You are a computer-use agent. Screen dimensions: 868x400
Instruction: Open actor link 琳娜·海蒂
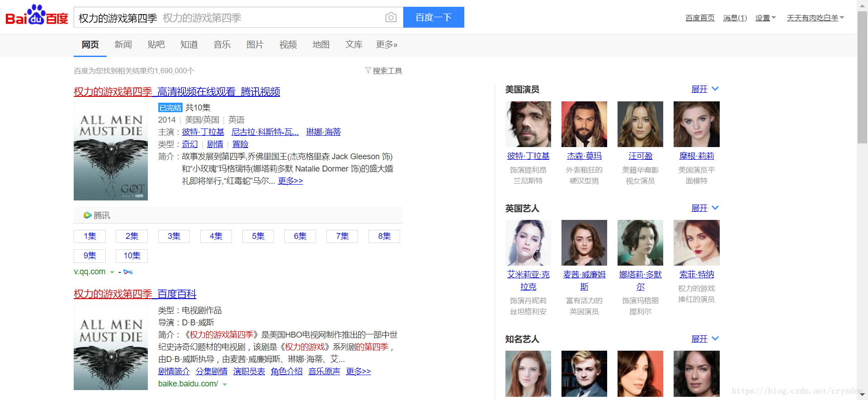pos(323,132)
